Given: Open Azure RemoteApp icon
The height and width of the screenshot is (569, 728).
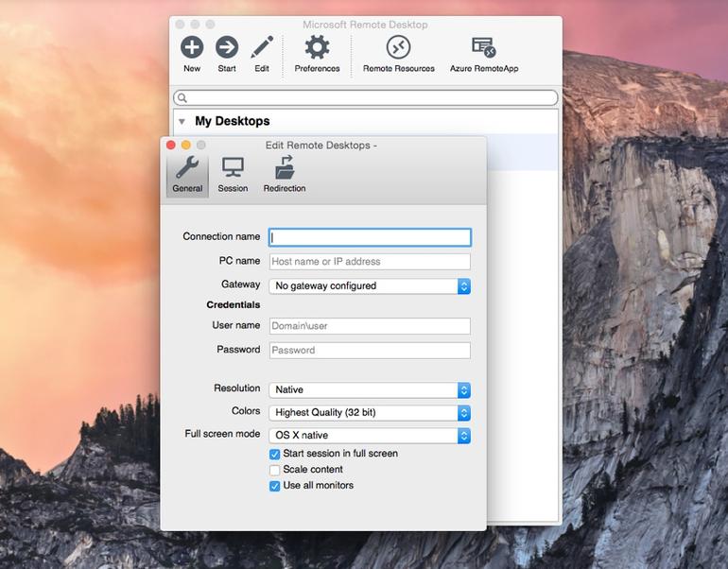Looking at the screenshot, I should point(484,47).
